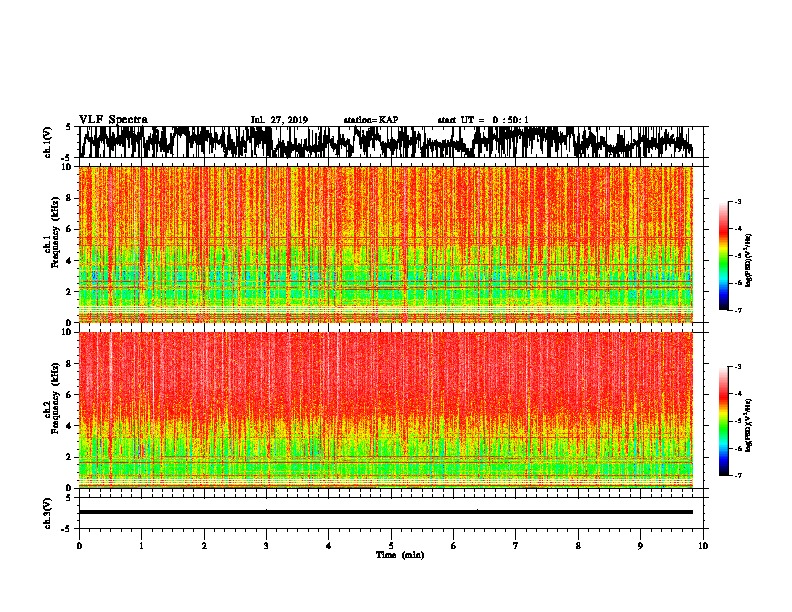Screen dimensions: 792x612
Task: Click the ch.2 "Frequency (kHz)" axis label
Action: click(55, 398)
